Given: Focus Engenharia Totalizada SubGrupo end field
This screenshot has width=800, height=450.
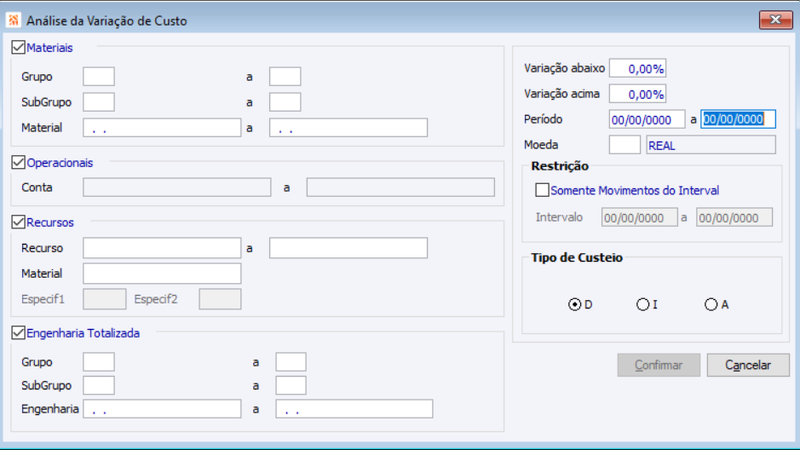Looking at the screenshot, I should [291, 385].
